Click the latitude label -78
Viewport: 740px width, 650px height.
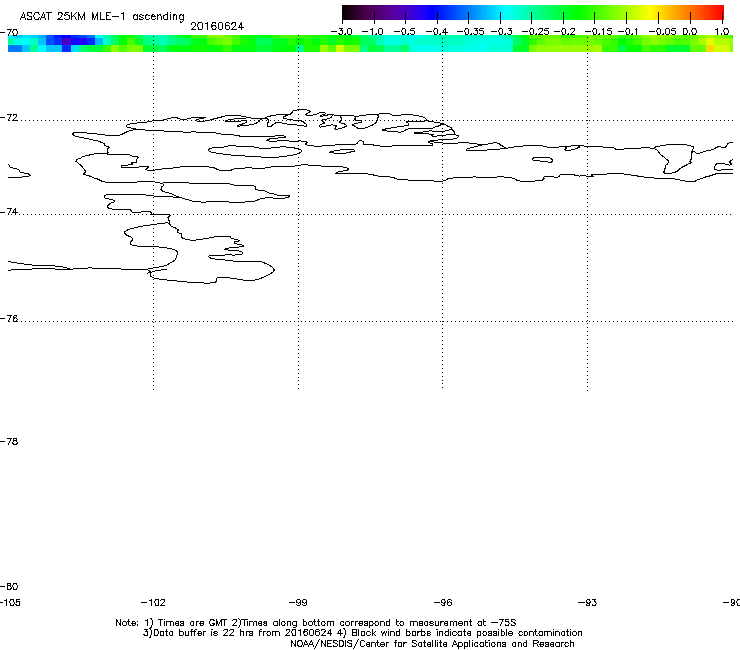tap(9, 442)
